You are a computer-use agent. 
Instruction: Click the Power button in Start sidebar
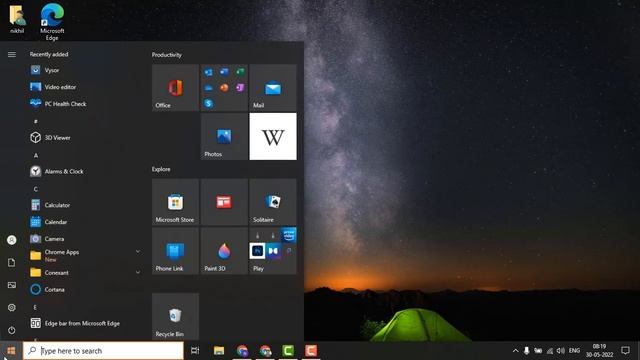[11, 330]
